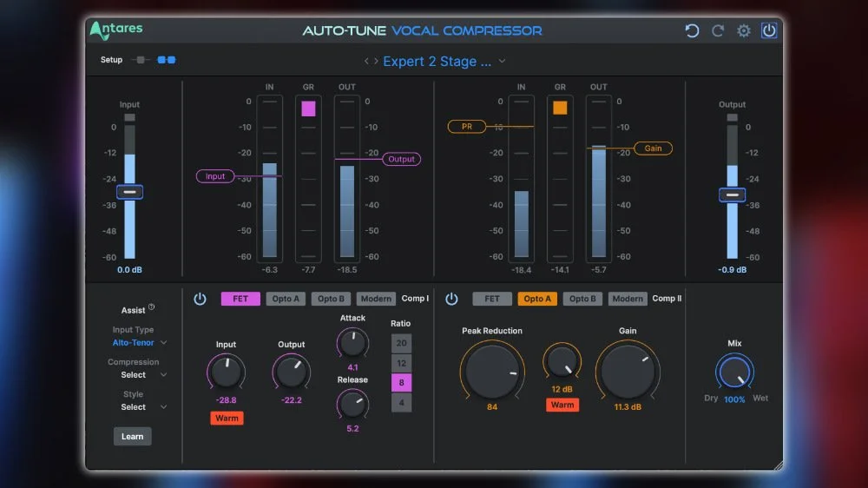
Task: Select Opto B mode for Comp II
Action: [583, 299]
